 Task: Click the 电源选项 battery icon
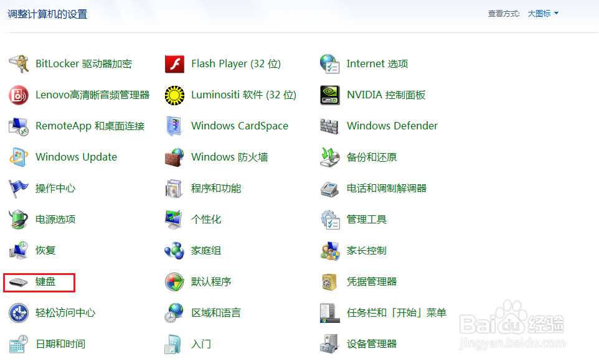pyautogui.click(x=18, y=220)
